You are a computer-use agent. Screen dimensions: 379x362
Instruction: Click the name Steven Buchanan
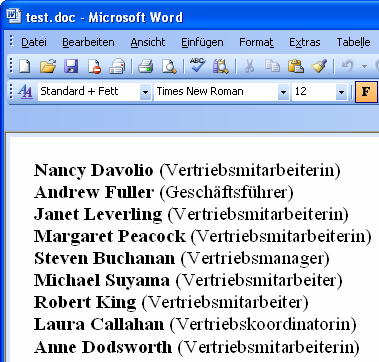tap(104, 258)
